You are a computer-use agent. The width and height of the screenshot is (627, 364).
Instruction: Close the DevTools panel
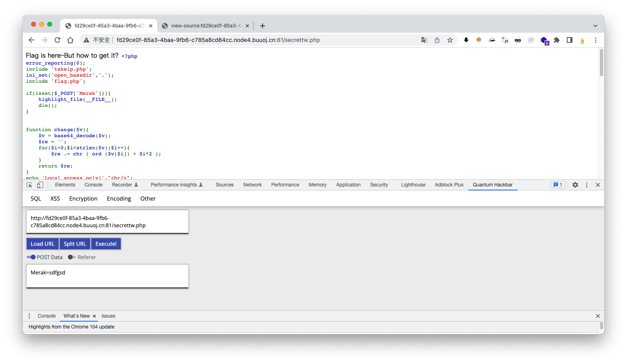(598, 185)
